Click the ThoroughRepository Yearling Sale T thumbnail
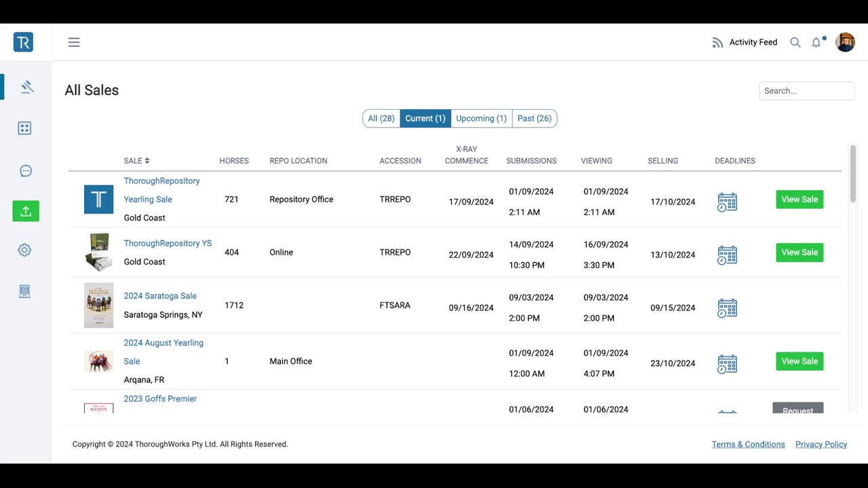 pyautogui.click(x=98, y=199)
